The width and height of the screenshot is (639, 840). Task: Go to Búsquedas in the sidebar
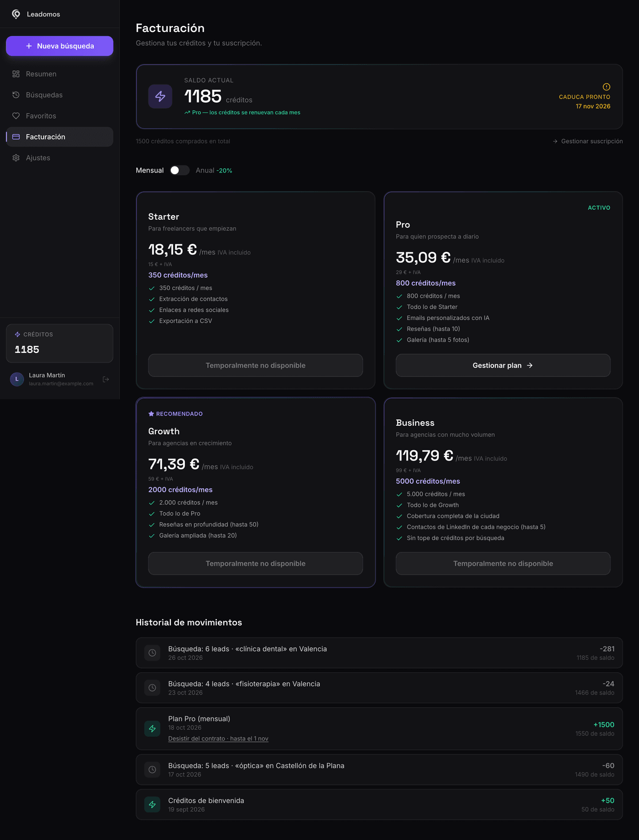pyautogui.click(x=60, y=95)
